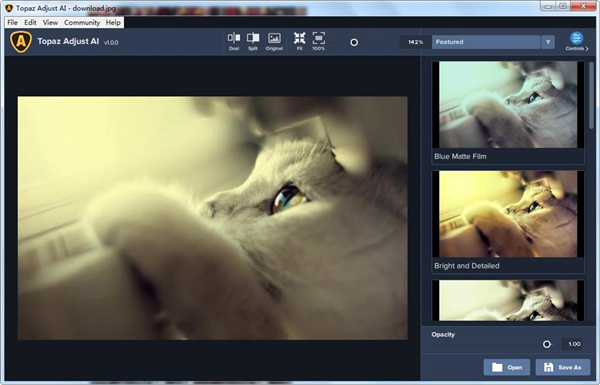Open the Controls panel
Screen dimensions: 600x385
click(577, 41)
